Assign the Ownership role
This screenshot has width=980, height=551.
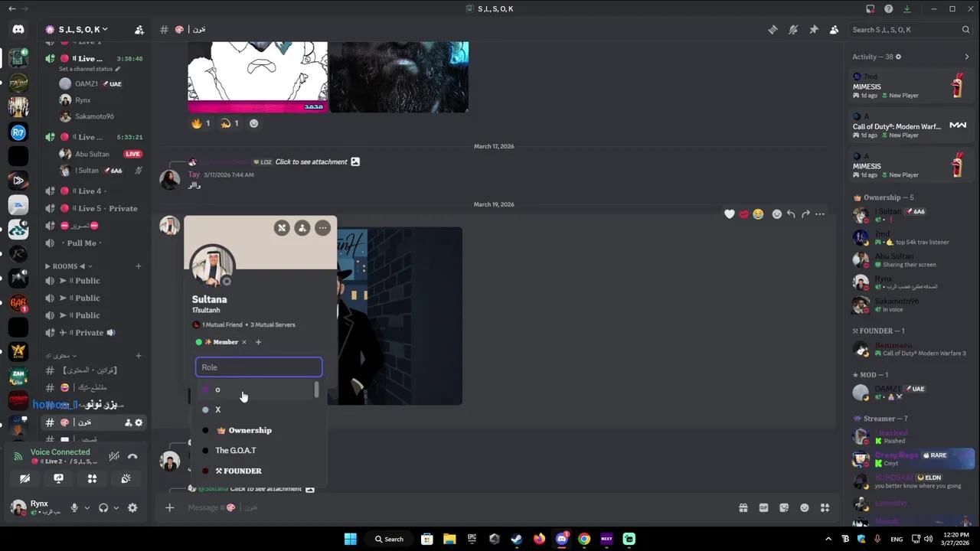click(256, 430)
